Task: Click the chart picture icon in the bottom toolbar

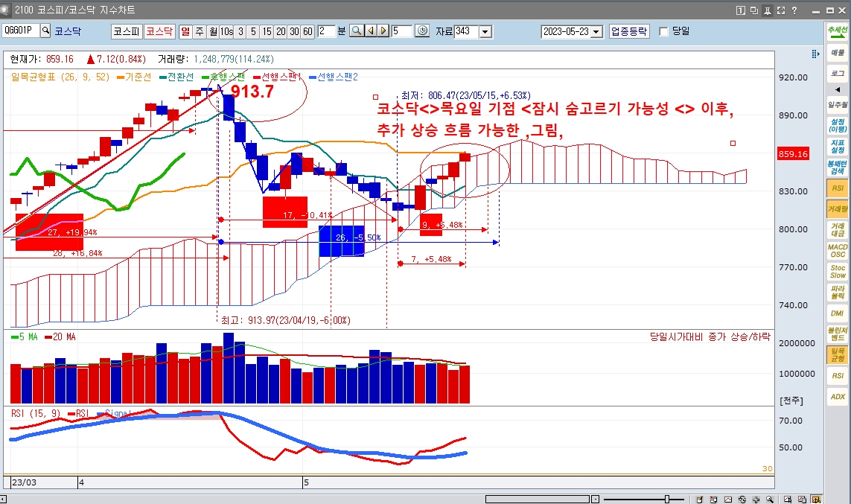Action: (728, 499)
